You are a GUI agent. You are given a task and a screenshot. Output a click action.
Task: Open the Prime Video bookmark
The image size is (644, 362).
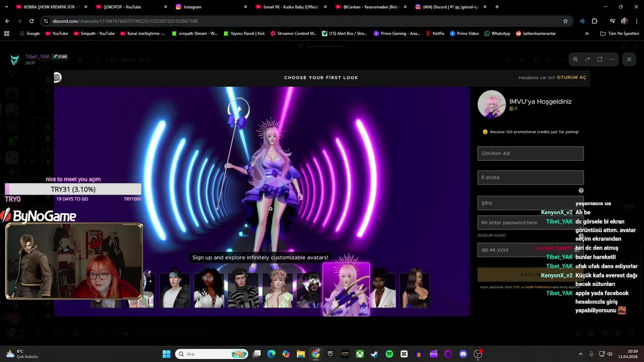[464, 33]
